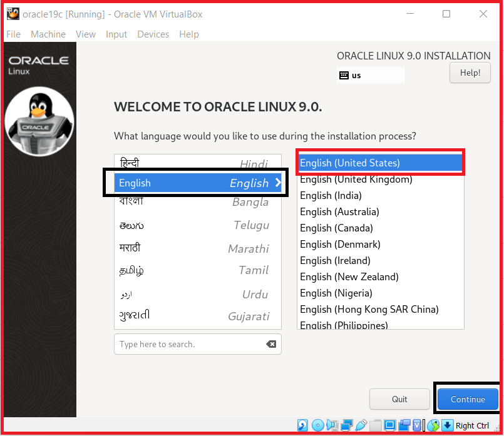Select Urdu in language list
The image size is (504, 436).
(198, 294)
